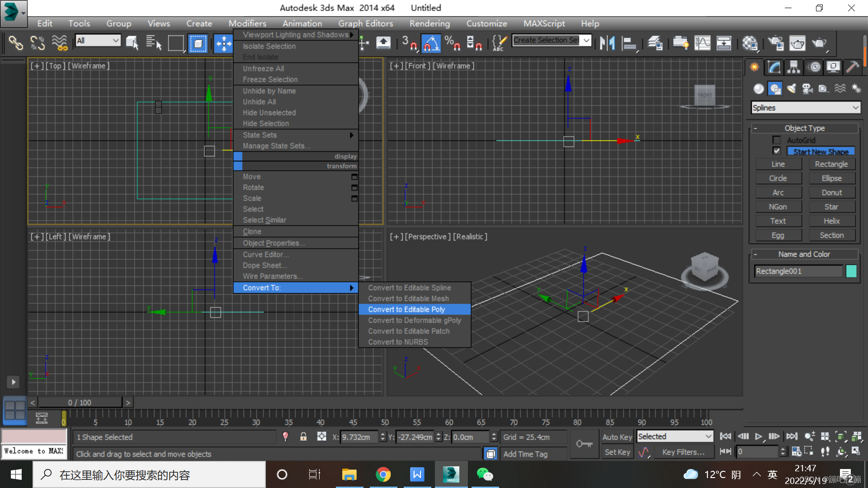Open Key Filters dialog button

point(683,452)
